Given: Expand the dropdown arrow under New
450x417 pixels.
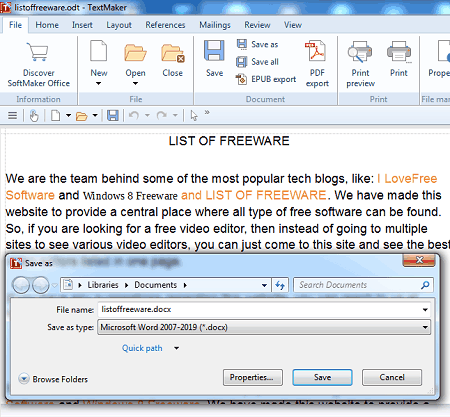Looking at the screenshot, I should click(98, 83).
